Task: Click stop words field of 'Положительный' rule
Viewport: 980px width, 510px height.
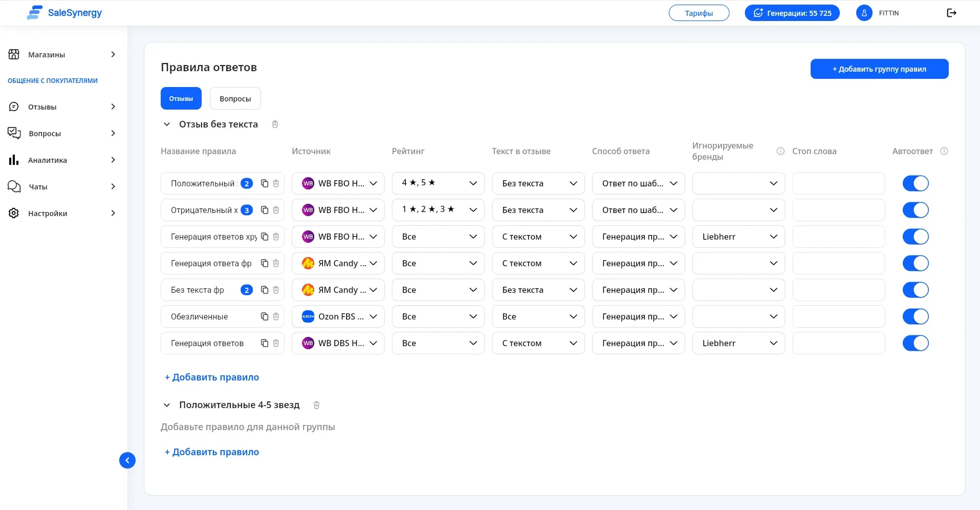Action: pyautogui.click(x=838, y=183)
